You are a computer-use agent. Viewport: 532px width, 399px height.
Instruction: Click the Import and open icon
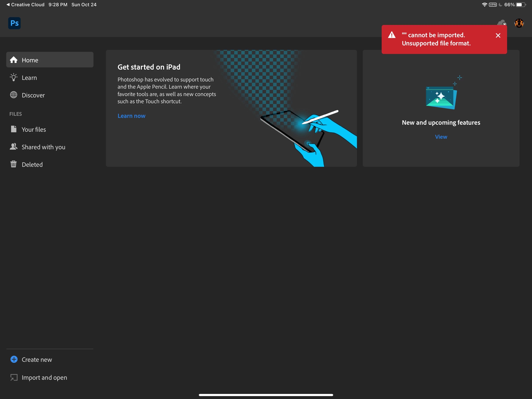14,377
